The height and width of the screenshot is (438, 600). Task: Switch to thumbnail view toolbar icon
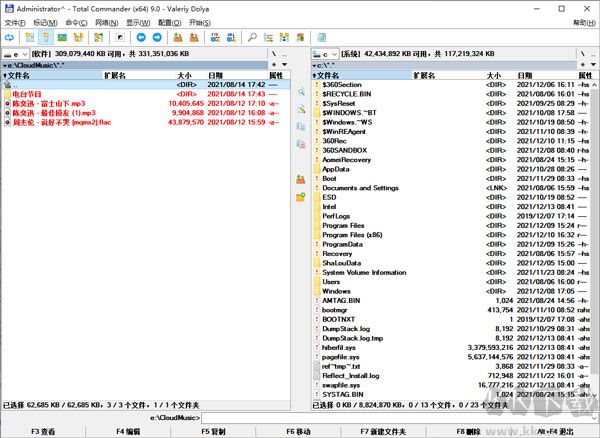point(62,37)
